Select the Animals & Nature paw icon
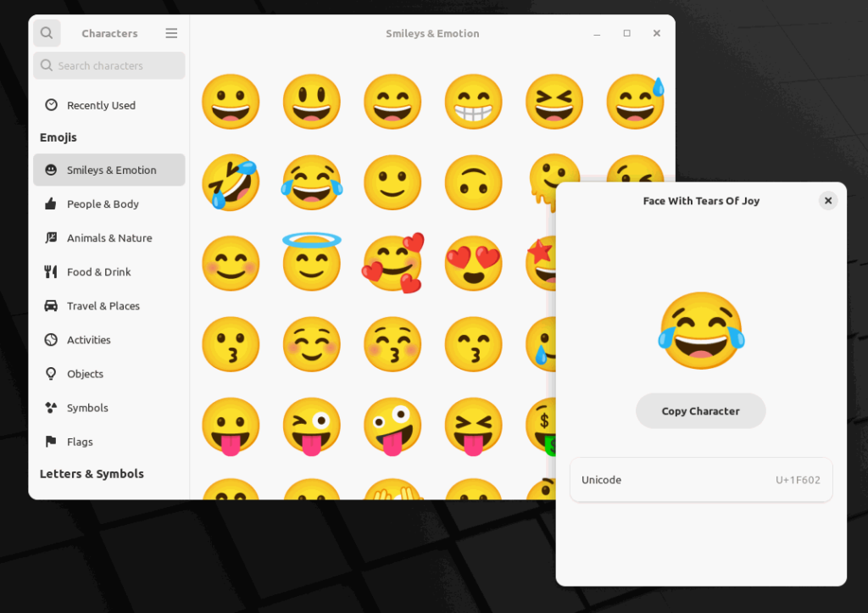The width and height of the screenshot is (868, 613). pyautogui.click(x=52, y=237)
